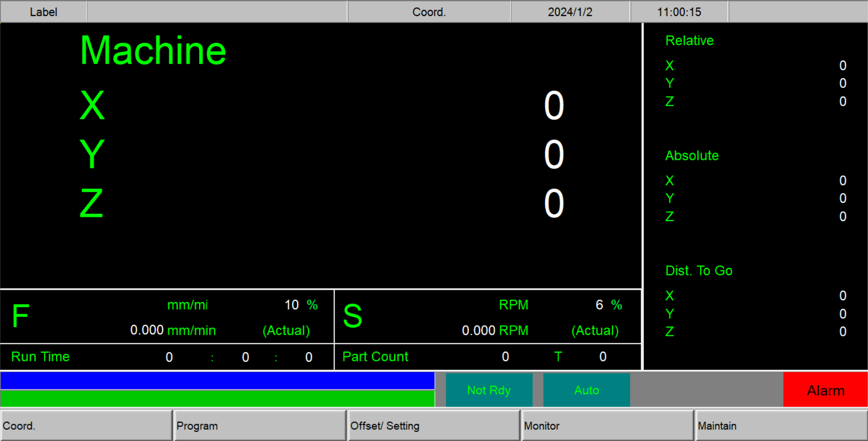Click the Dist. To Go heading
Image resolution: width=868 pixels, height=441 pixels.
pos(698,271)
